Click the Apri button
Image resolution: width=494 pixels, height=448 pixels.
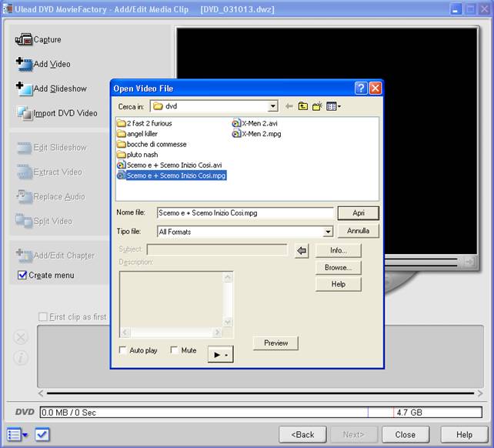(359, 213)
